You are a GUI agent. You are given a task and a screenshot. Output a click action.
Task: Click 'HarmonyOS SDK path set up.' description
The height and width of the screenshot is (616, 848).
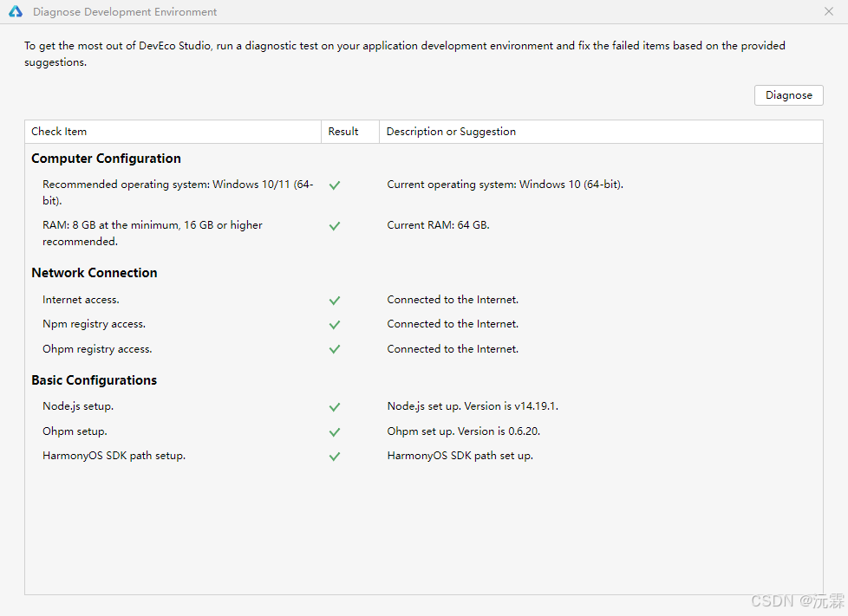(460, 456)
